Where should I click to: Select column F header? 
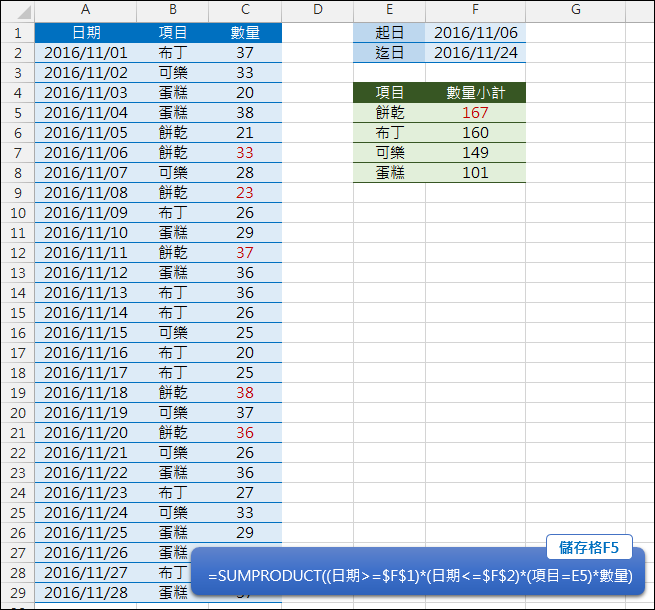(x=475, y=10)
